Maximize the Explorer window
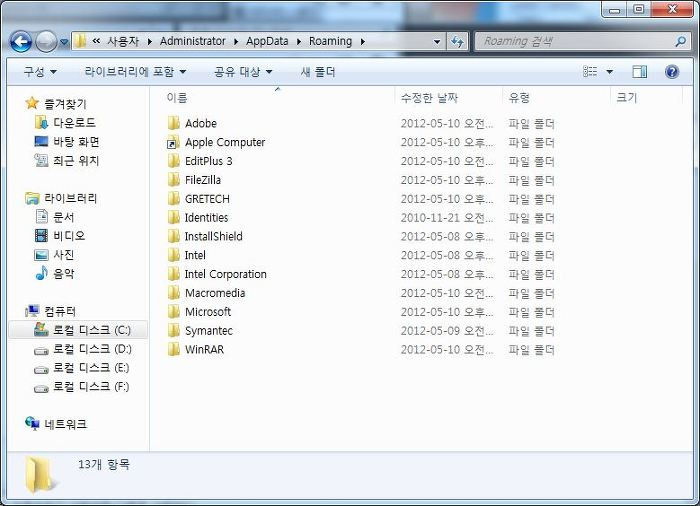 point(639,9)
